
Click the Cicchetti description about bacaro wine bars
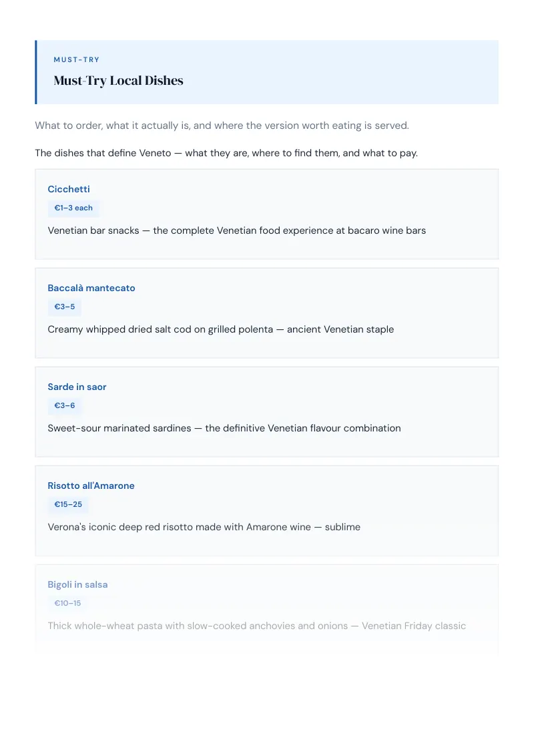click(237, 230)
